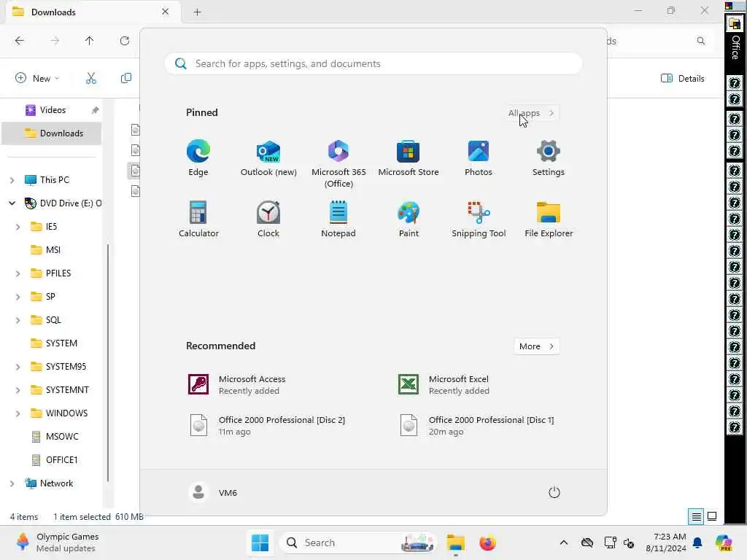Expand the Network node
The height and width of the screenshot is (560, 747).
click(x=12, y=483)
